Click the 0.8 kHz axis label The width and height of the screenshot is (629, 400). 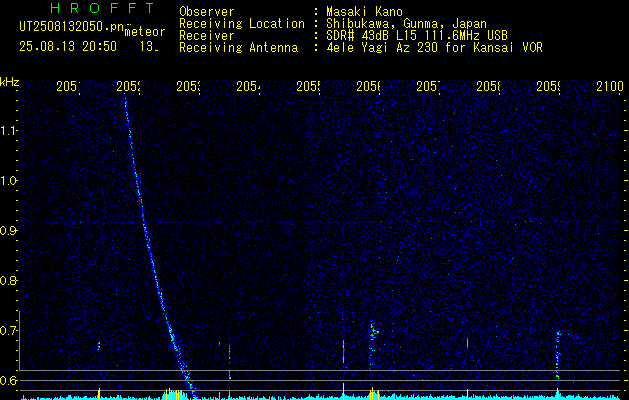click(8, 280)
